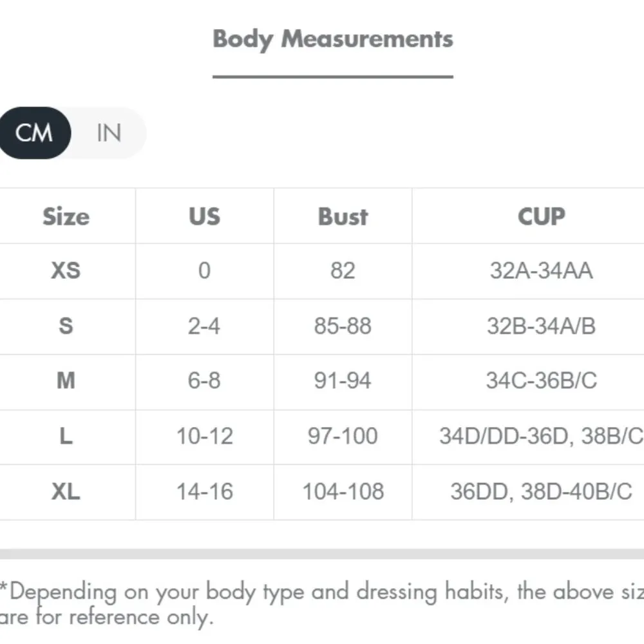Image resolution: width=644 pixels, height=644 pixels.
Task: Select the M size row label
Action: 66,381
